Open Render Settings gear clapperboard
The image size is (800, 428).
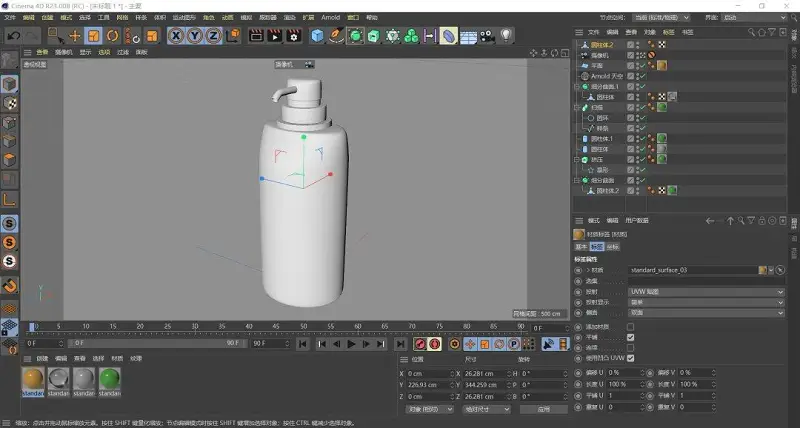click(294, 36)
